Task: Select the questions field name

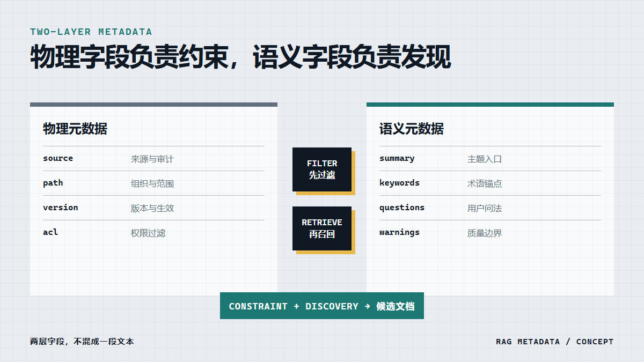Action: pos(402,208)
